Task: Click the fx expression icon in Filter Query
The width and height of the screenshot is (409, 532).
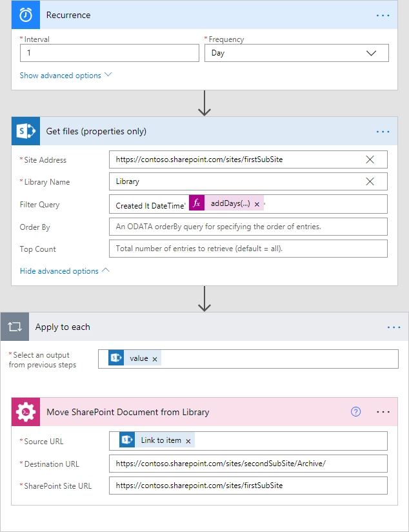Action: click(x=197, y=203)
